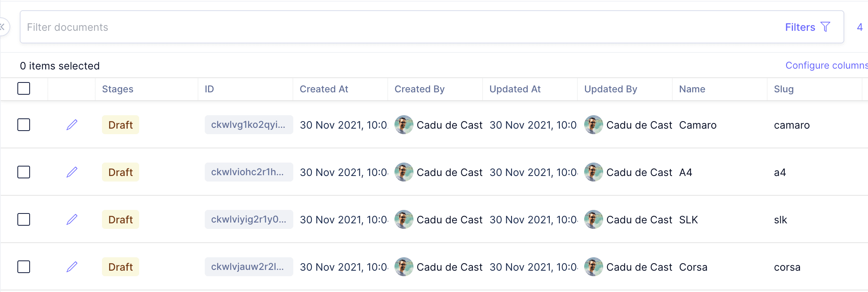Click the A4 document ID pill
868x292 pixels.
tap(249, 172)
